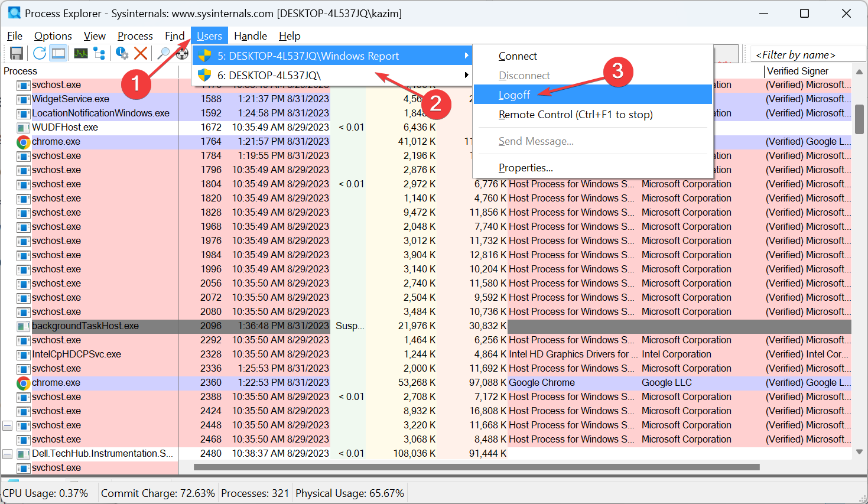Select the Find Window's Process crosshair tool
The height and width of the screenshot is (504, 868).
182,53
